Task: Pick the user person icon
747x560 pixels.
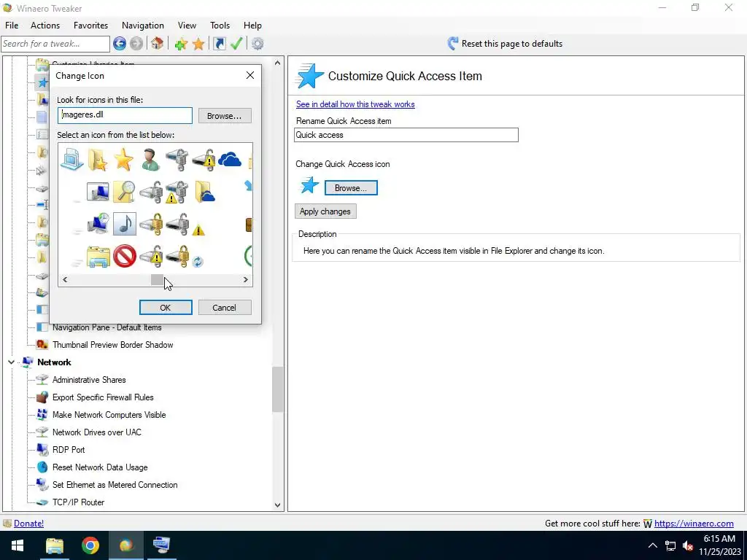Action: pos(150,160)
